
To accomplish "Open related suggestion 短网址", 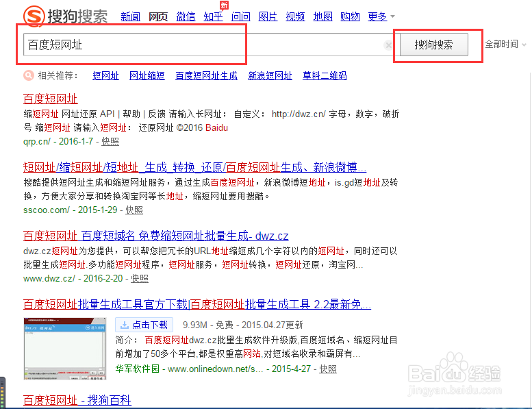I will [106, 75].
